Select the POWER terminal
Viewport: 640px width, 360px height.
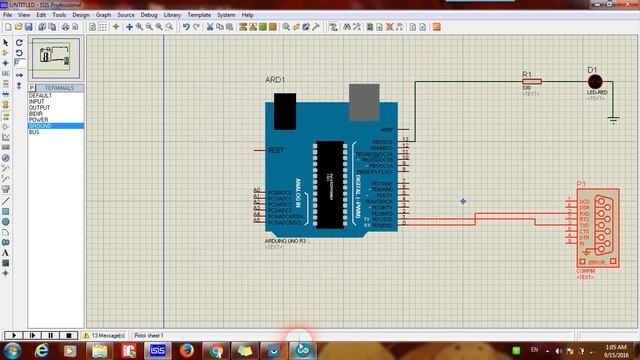[56, 120]
